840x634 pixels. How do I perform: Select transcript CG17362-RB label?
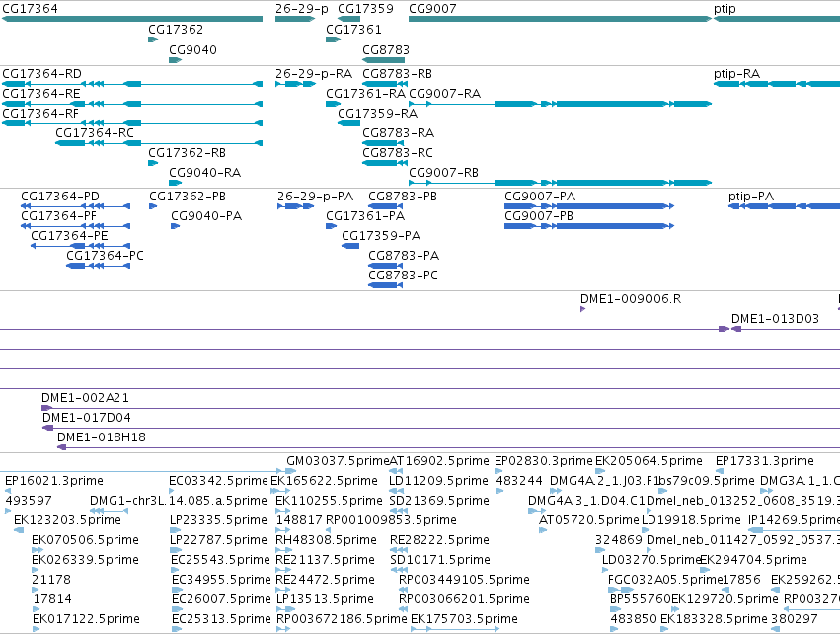[187, 153]
